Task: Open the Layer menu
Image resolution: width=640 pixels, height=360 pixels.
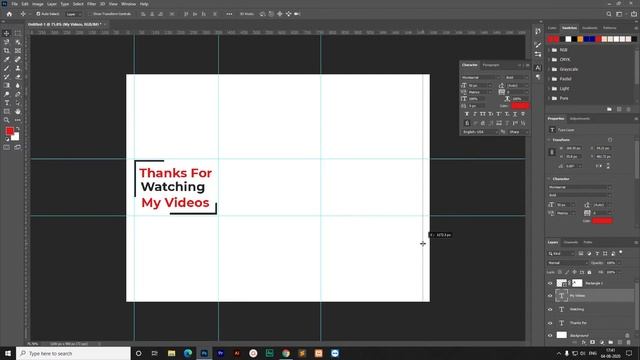Action: tap(52, 4)
